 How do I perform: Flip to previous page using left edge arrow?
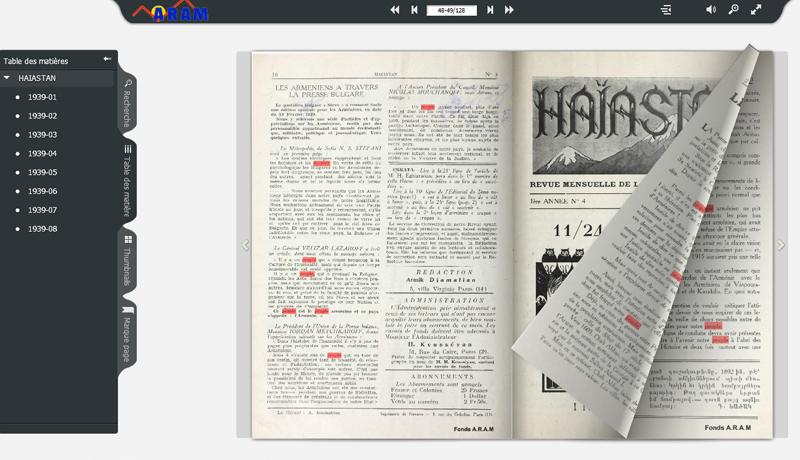[x=244, y=245]
